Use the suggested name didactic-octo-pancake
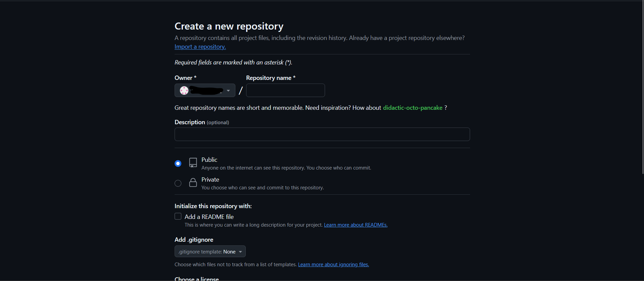This screenshot has height=281, width=644. click(x=413, y=108)
